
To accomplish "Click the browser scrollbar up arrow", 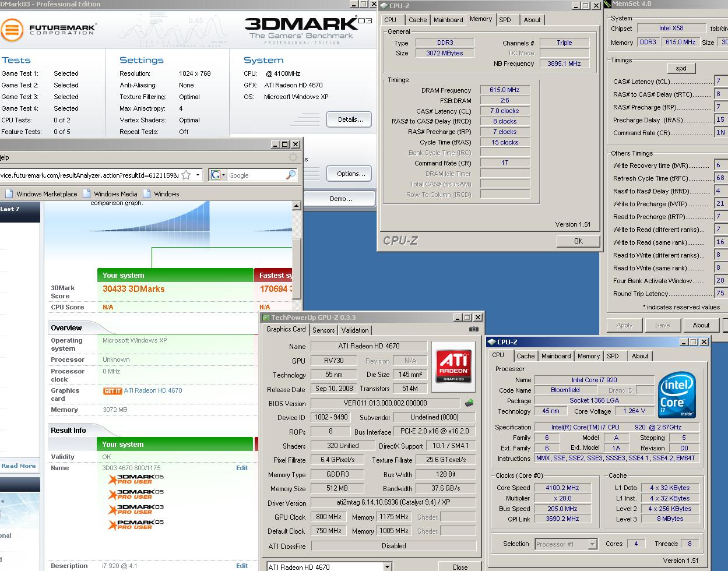I will click(x=296, y=206).
